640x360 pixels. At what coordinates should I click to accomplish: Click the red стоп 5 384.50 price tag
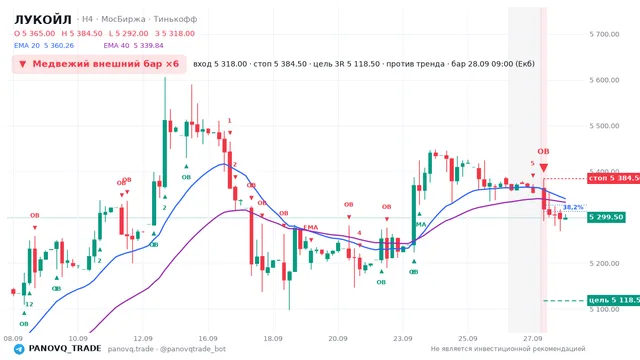pyautogui.click(x=613, y=178)
